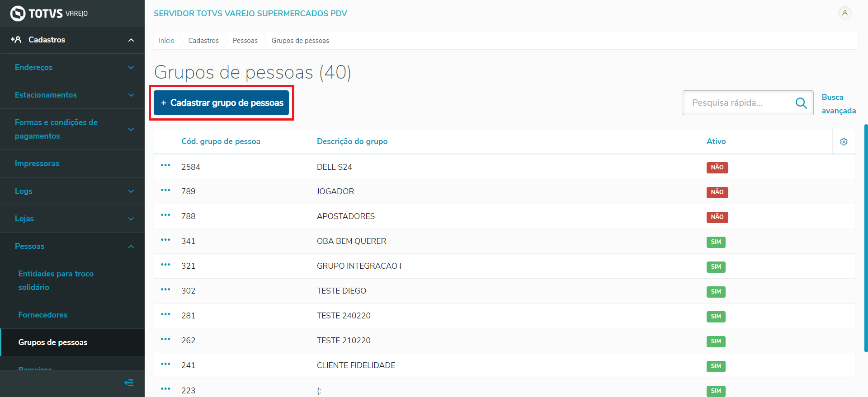This screenshot has width=868, height=397.
Task: Click TESTE DIEGO description
Action: 341,291
